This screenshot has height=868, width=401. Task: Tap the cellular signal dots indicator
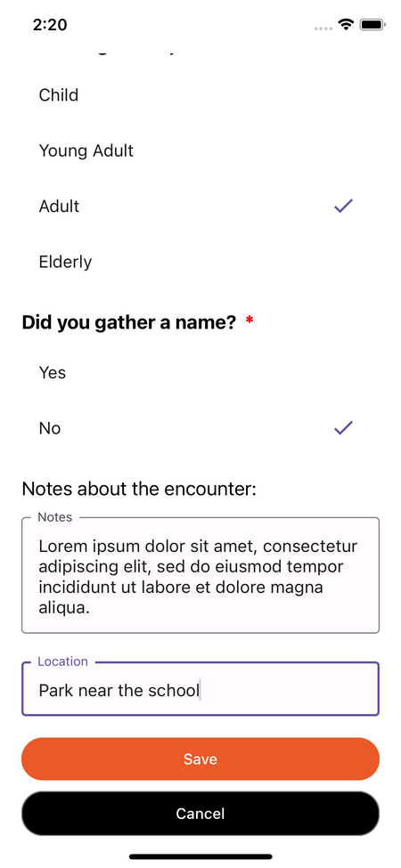click(323, 28)
